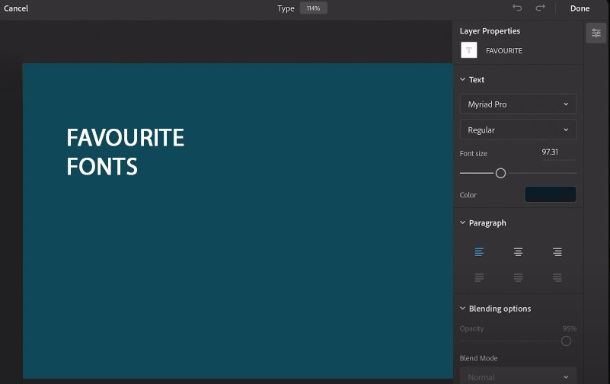Select justify center paragraph icon

point(518,277)
